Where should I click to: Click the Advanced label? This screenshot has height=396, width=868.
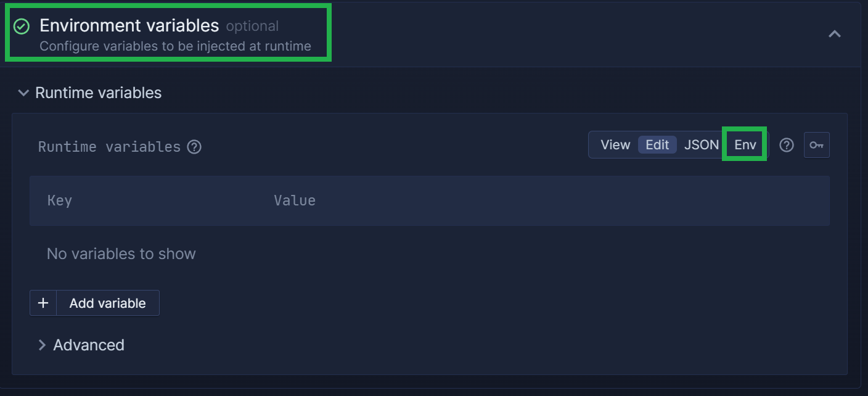point(89,345)
